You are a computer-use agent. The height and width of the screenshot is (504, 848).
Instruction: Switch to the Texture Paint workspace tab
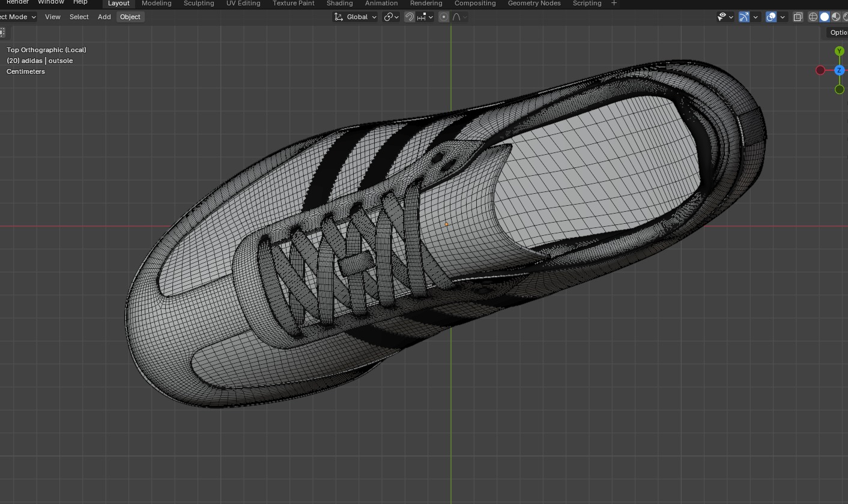293,4
